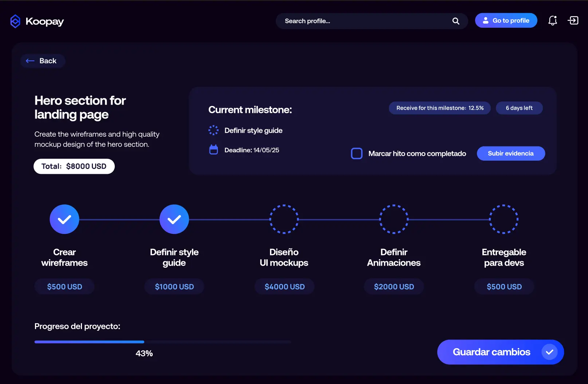Expand the Definir Animaciones milestone node
The image size is (588, 384).
pos(394,219)
